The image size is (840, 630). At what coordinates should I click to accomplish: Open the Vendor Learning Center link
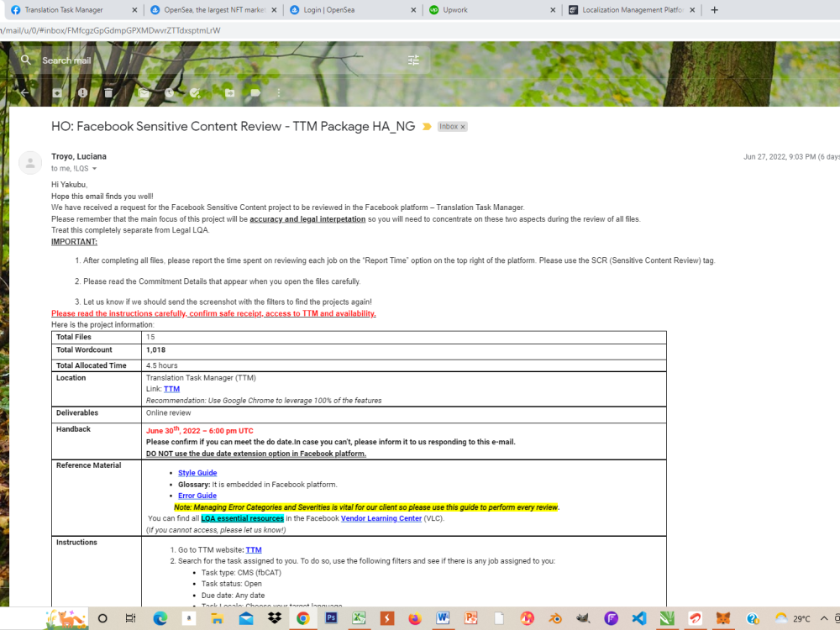(x=381, y=518)
